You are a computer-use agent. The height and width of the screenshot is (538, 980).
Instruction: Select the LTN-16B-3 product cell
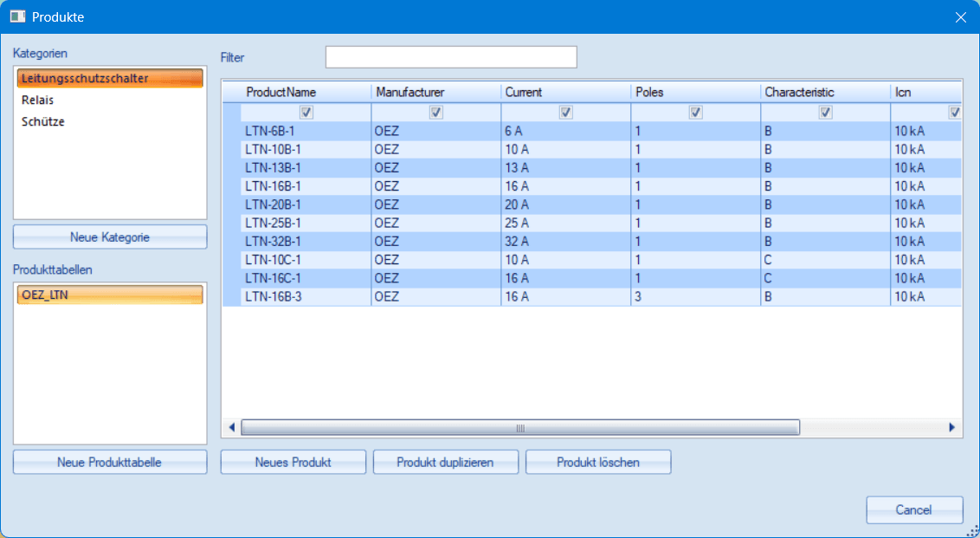click(x=306, y=296)
